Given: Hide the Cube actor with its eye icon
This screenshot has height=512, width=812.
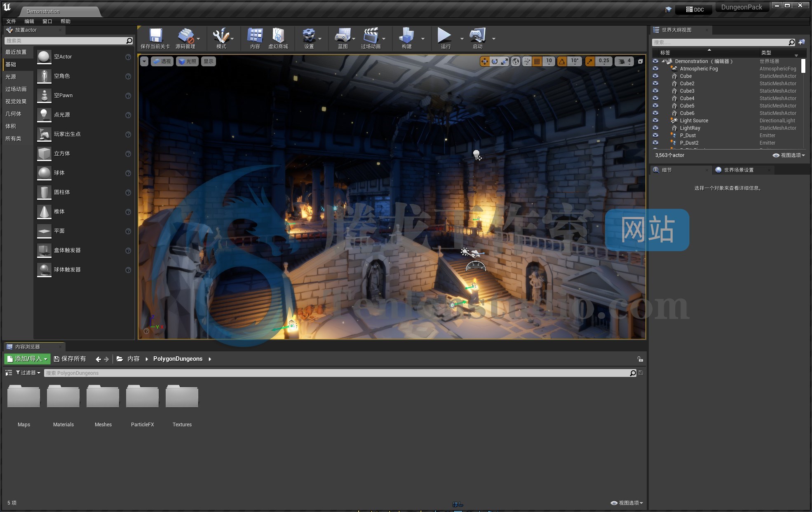Looking at the screenshot, I should [655, 76].
